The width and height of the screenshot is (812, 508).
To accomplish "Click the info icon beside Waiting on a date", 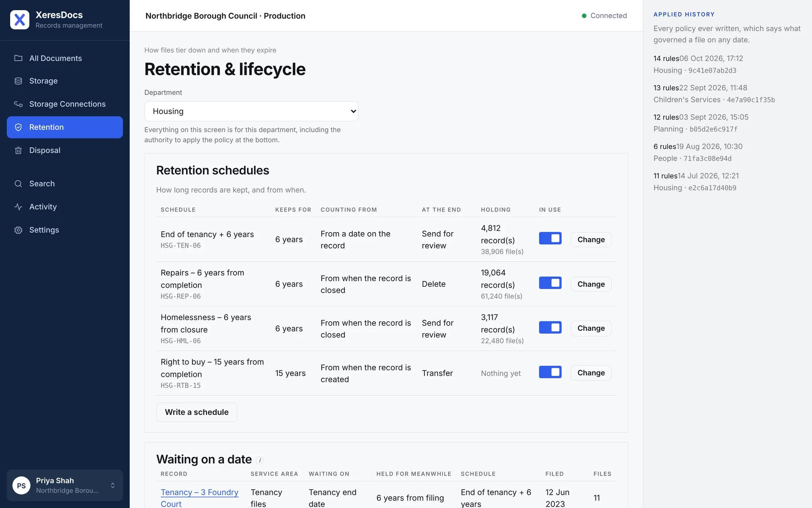I will point(260,460).
